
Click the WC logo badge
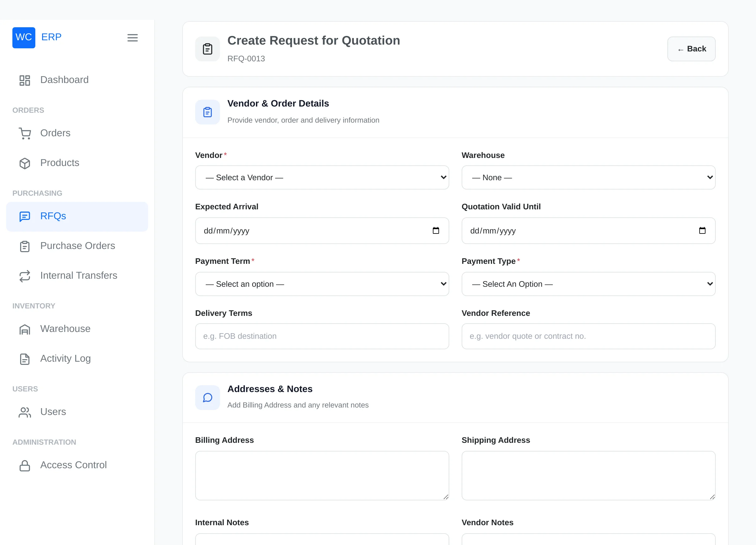click(24, 38)
